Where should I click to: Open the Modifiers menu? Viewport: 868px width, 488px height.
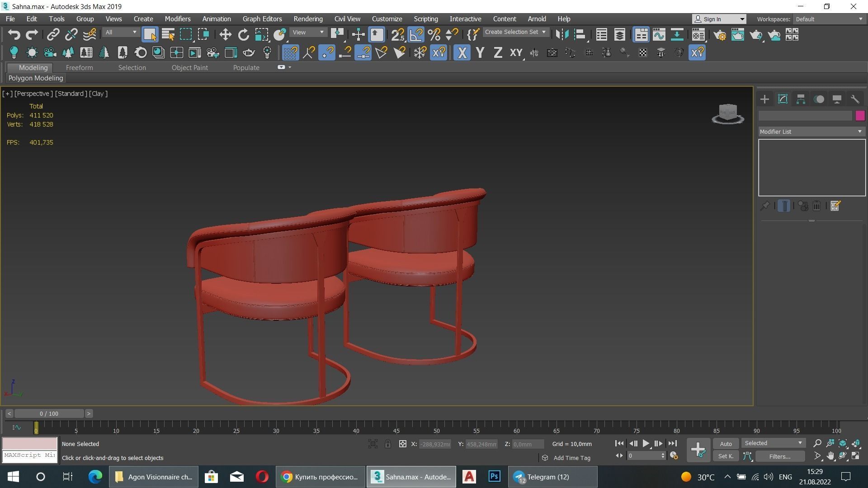[178, 19]
